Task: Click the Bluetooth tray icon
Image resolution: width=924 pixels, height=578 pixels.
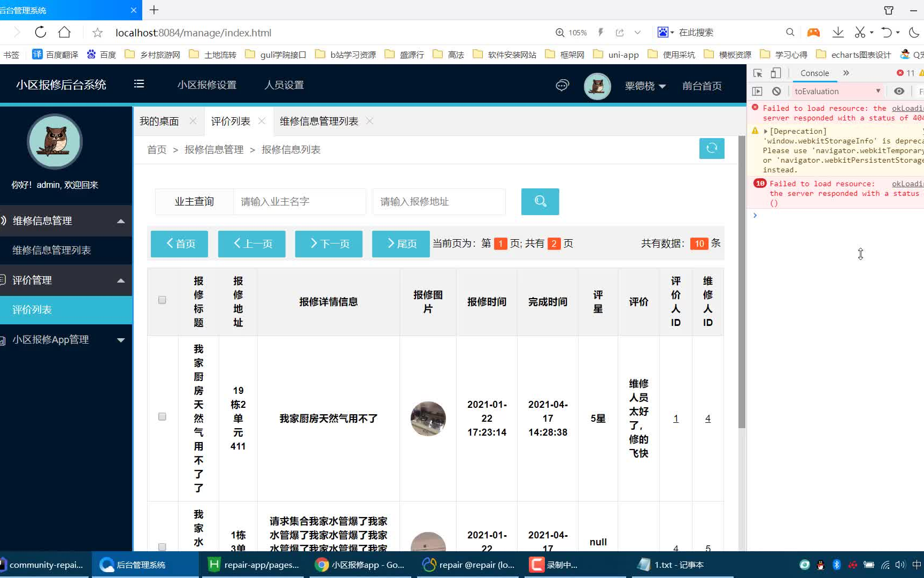Action: (837, 565)
